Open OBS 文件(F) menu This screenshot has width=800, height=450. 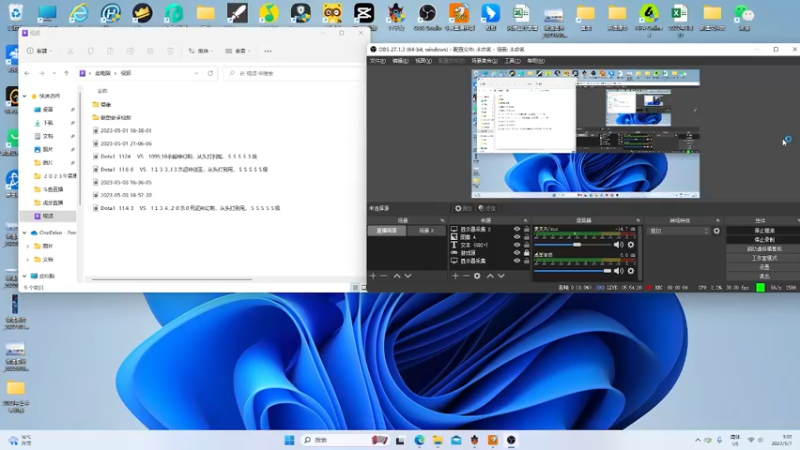click(378, 61)
